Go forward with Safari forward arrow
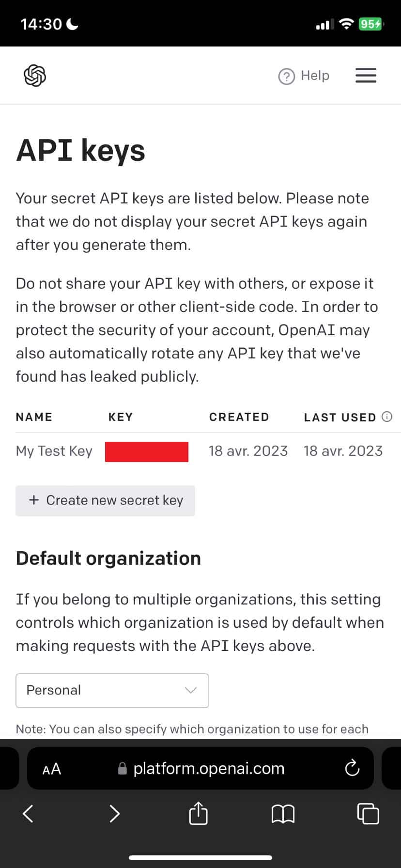401x868 pixels. pos(114,814)
